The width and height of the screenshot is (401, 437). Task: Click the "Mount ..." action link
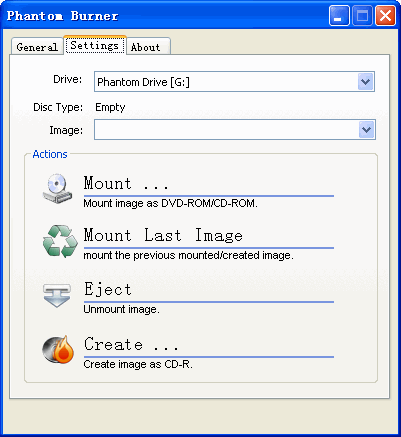click(x=126, y=183)
